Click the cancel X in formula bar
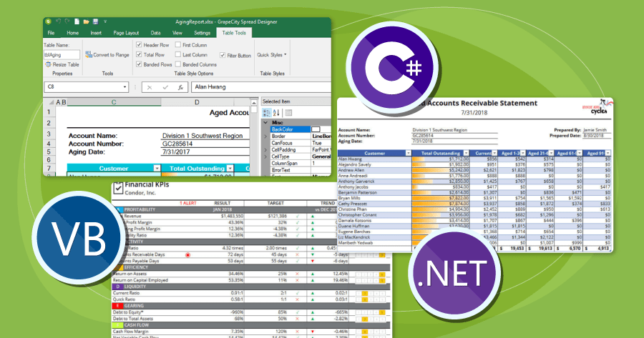Screen dimensions: 644x338 pos(150,87)
